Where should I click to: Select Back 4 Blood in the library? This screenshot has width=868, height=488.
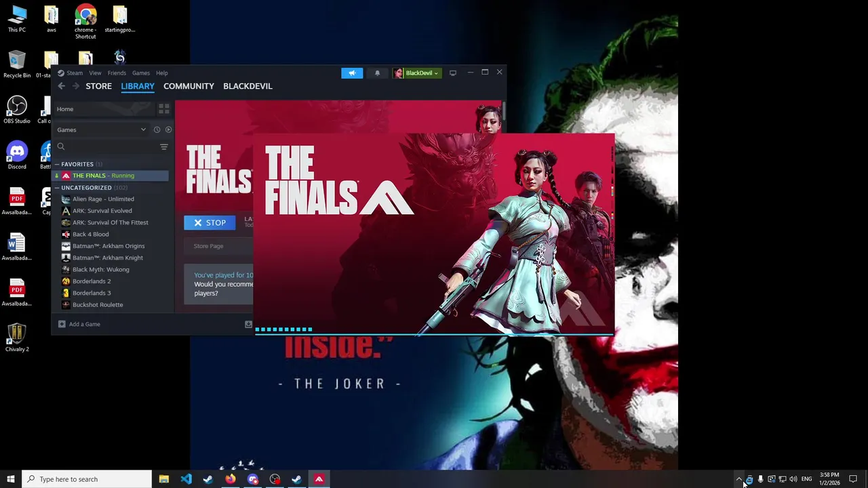[111, 235]
